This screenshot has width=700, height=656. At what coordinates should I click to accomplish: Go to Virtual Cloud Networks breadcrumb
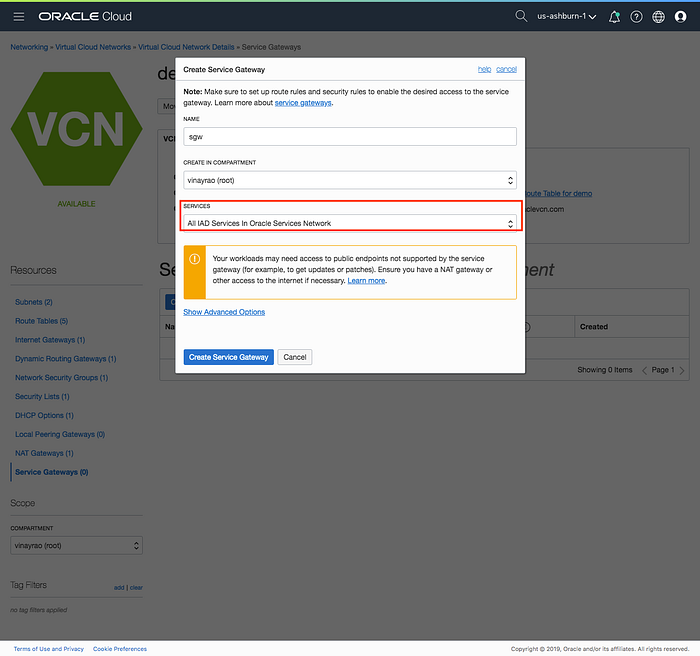[93, 47]
